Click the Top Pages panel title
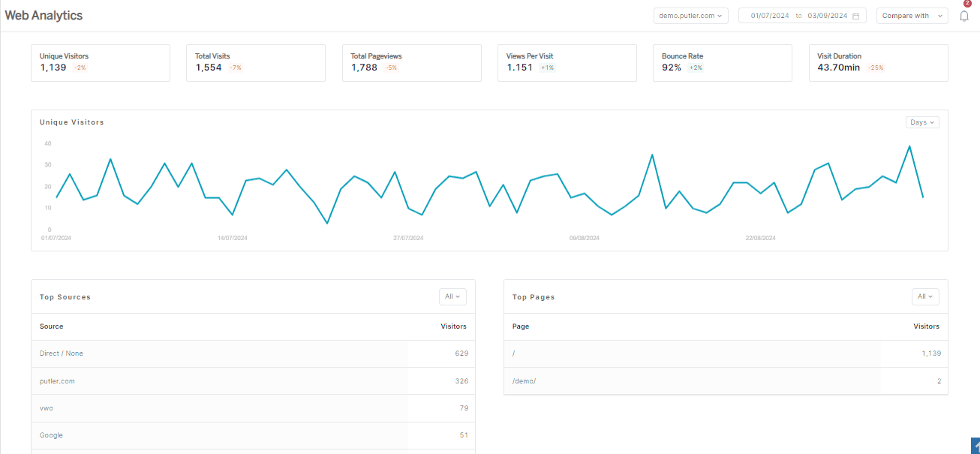 pyautogui.click(x=534, y=297)
